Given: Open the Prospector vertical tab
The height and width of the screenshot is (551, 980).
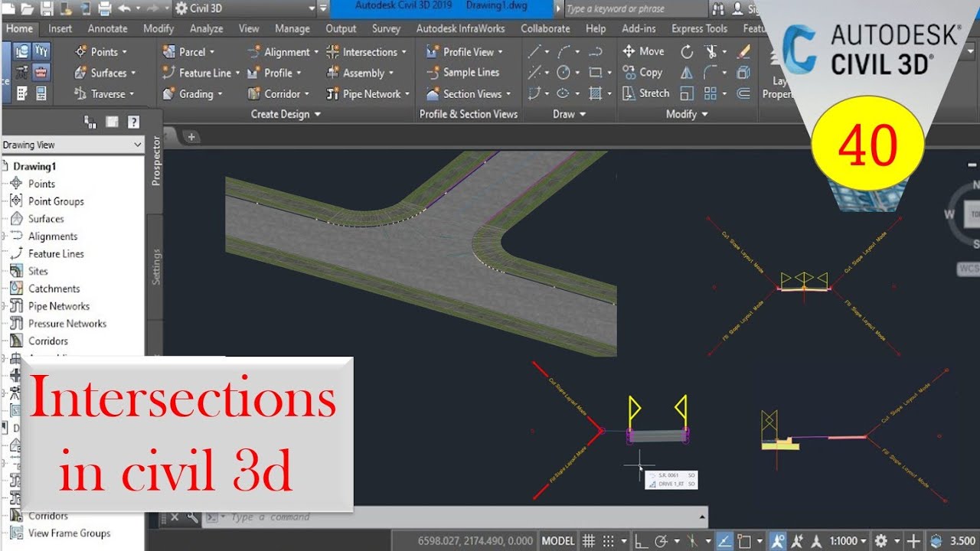Looking at the screenshot, I should click(x=156, y=161).
